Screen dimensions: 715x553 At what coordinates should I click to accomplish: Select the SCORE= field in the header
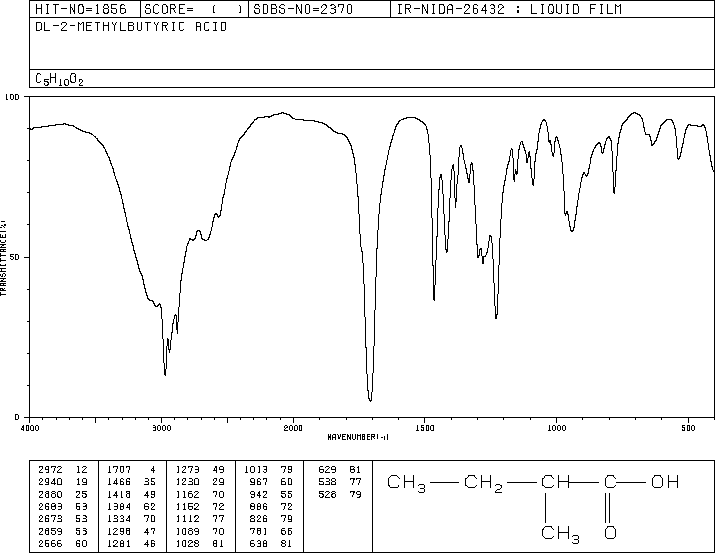pos(193,9)
